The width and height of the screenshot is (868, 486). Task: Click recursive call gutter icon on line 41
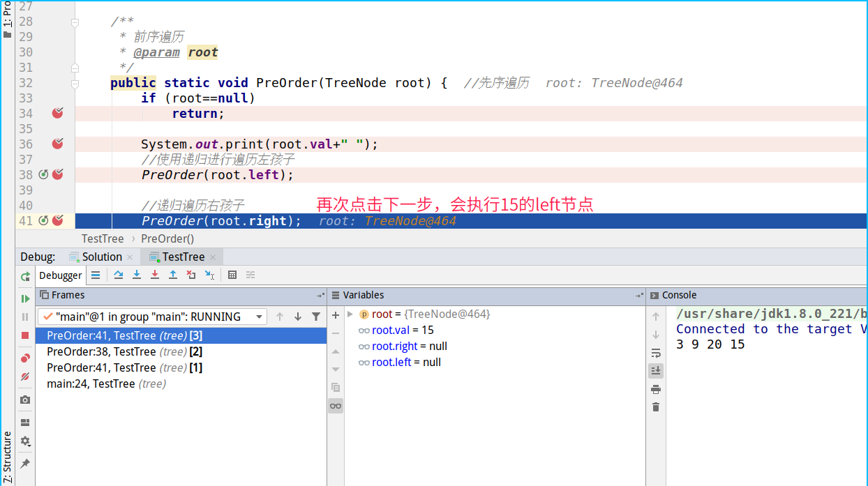(43, 220)
